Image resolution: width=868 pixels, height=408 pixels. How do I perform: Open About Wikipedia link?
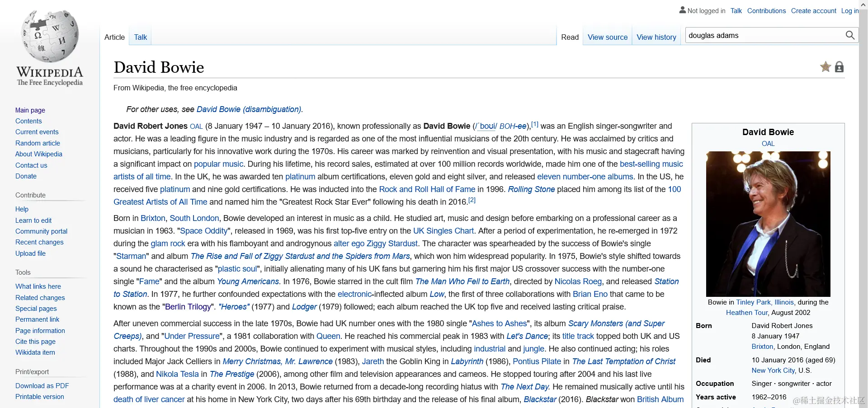39,154
